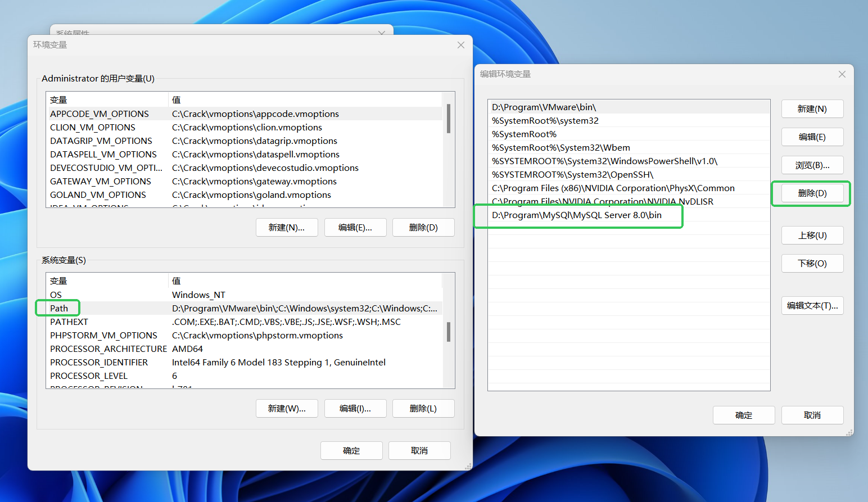
Task: Click 编辑(E)... under user variables
Action: (355, 228)
